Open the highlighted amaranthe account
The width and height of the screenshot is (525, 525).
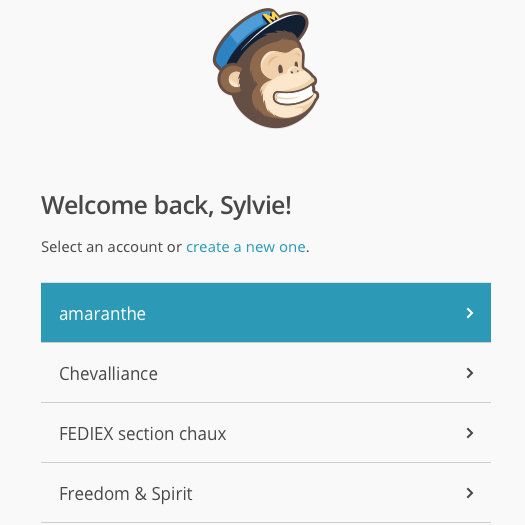click(x=266, y=313)
